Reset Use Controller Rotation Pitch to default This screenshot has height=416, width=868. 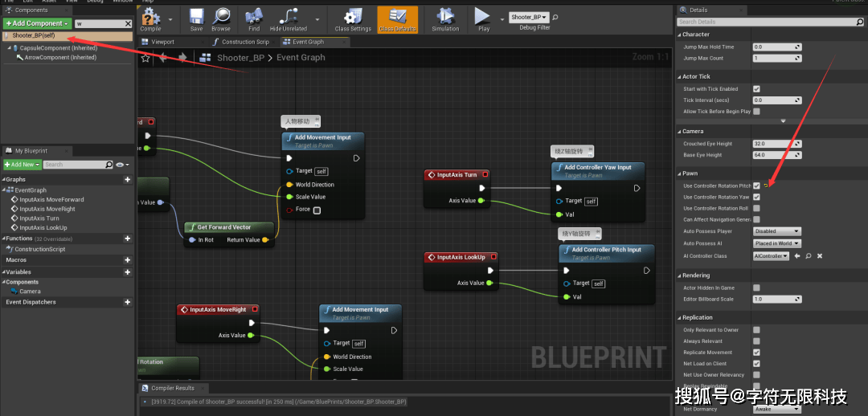coord(766,186)
